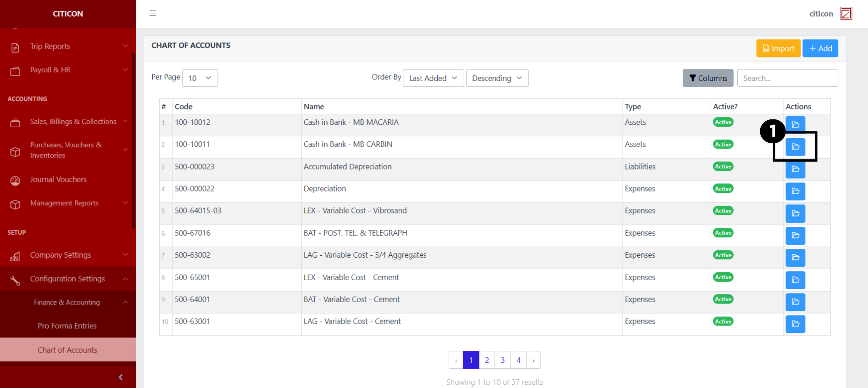Image resolution: width=868 pixels, height=388 pixels.
Task: Click the hamburger menu icon in the header
Action: (153, 13)
